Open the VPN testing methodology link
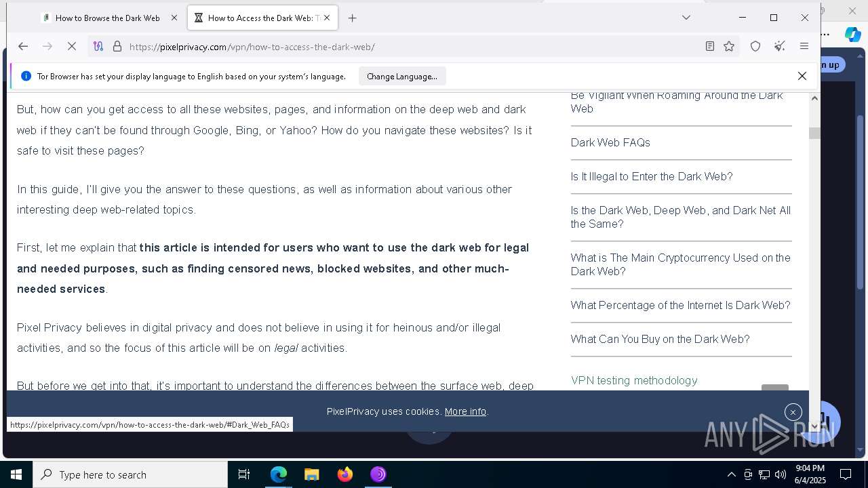This screenshot has width=868, height=488. pyautogui.click(x=634, y=380)
